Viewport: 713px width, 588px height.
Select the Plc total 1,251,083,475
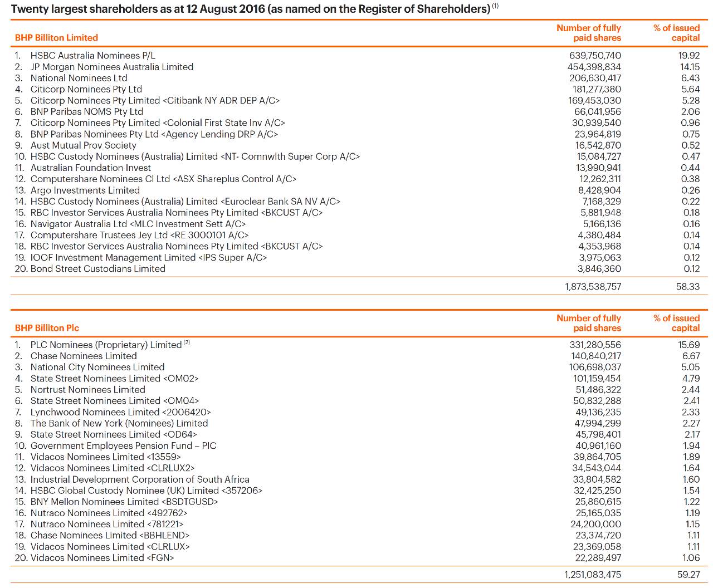[x=593, y=575]
